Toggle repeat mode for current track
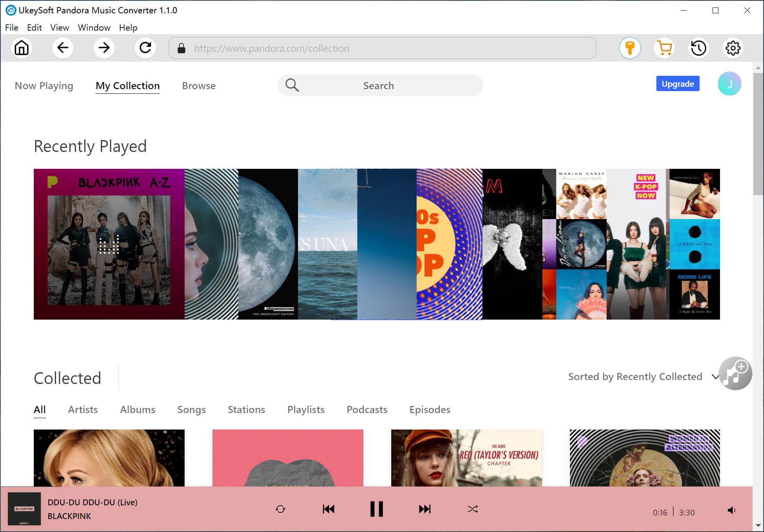 coord(280,509)
